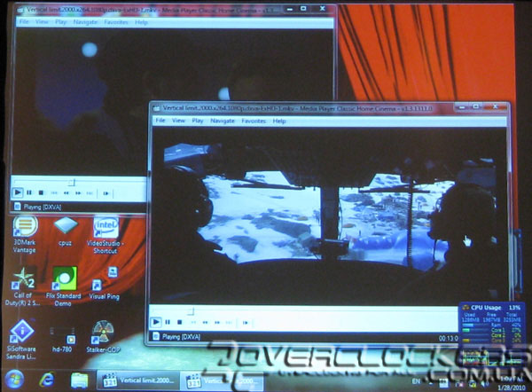The height and width of the screenshot is (392, 532).
Task: Select Visual Ping desktop icon
Action: click(x=104, y=283)
